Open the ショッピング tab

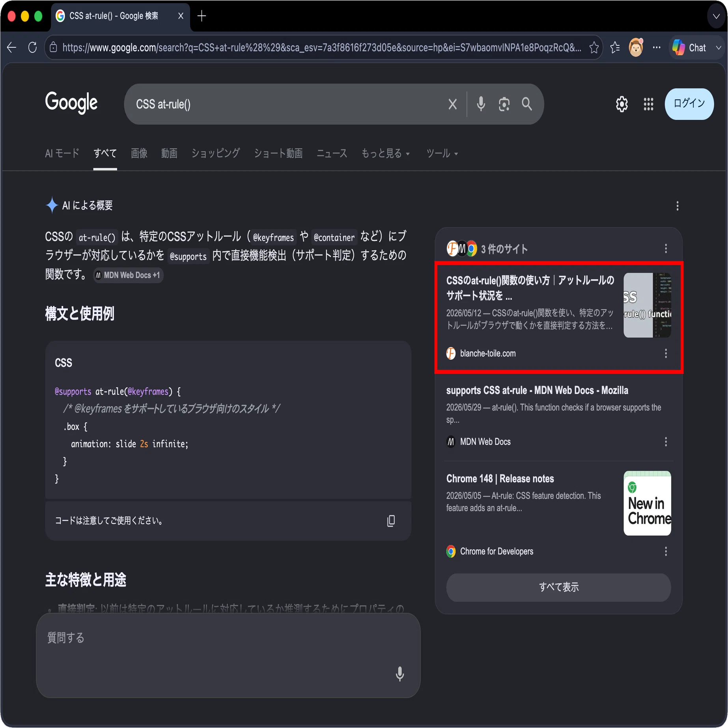point(216,153)
